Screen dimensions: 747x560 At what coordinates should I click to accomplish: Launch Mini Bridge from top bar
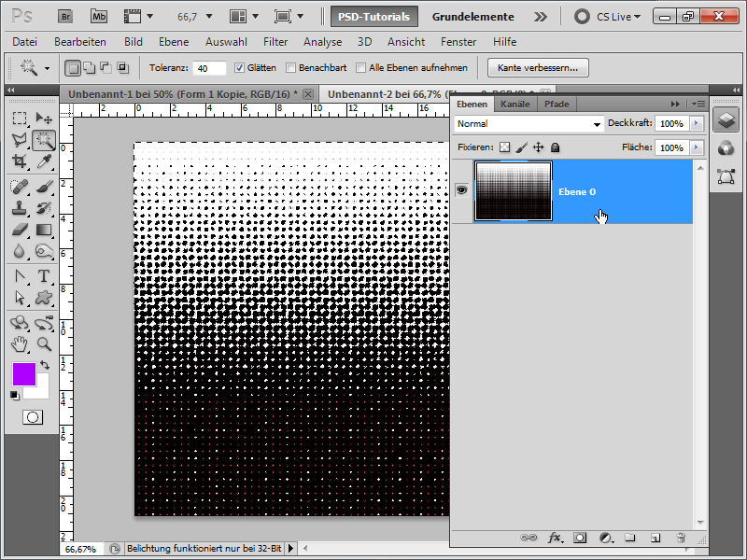click(x=99, y=17)
